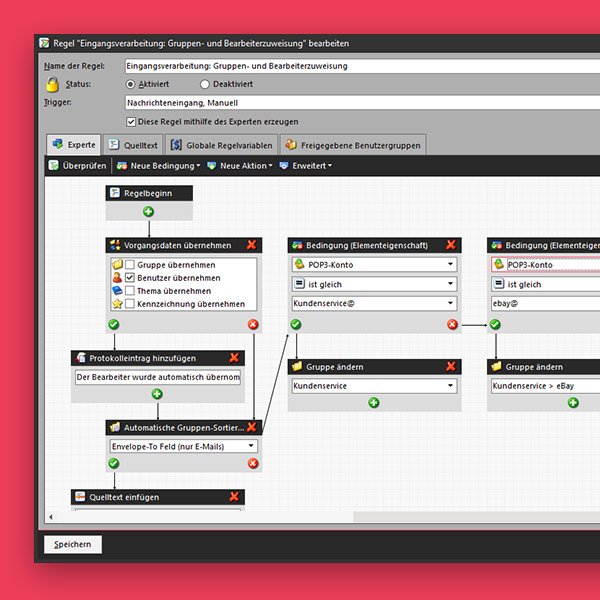
Task: Select the Deaktiviert radio button
Action: [205, 84]
